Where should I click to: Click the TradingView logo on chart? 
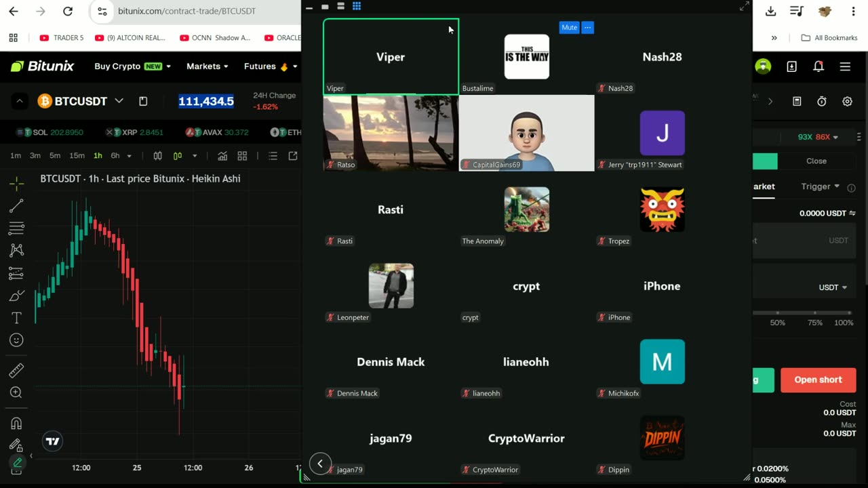click(52, 441)
